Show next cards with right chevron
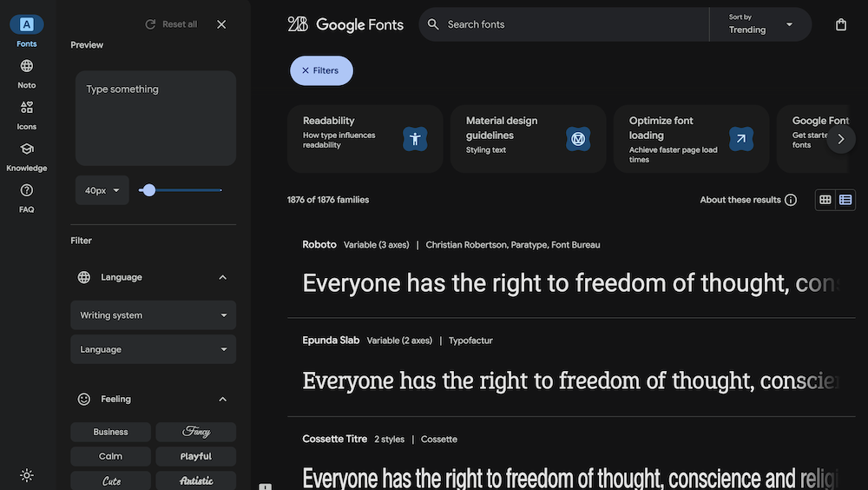868x490 pixels. 841,139
